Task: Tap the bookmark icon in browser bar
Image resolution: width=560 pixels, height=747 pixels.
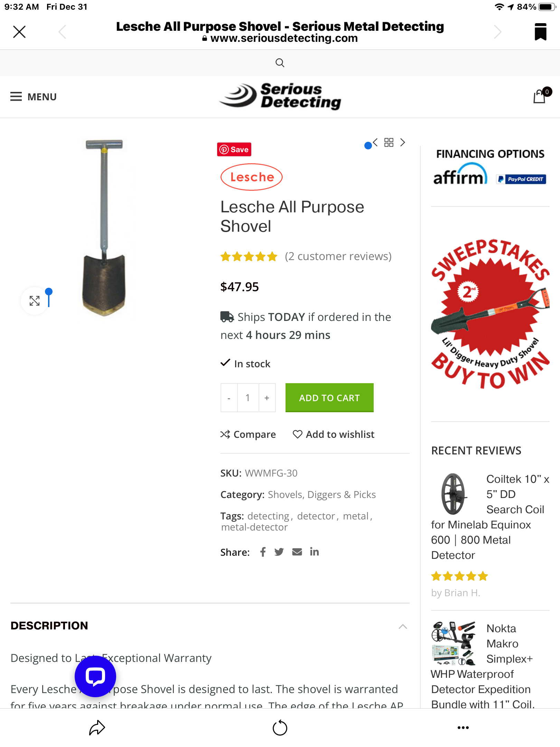Action: 540,32
